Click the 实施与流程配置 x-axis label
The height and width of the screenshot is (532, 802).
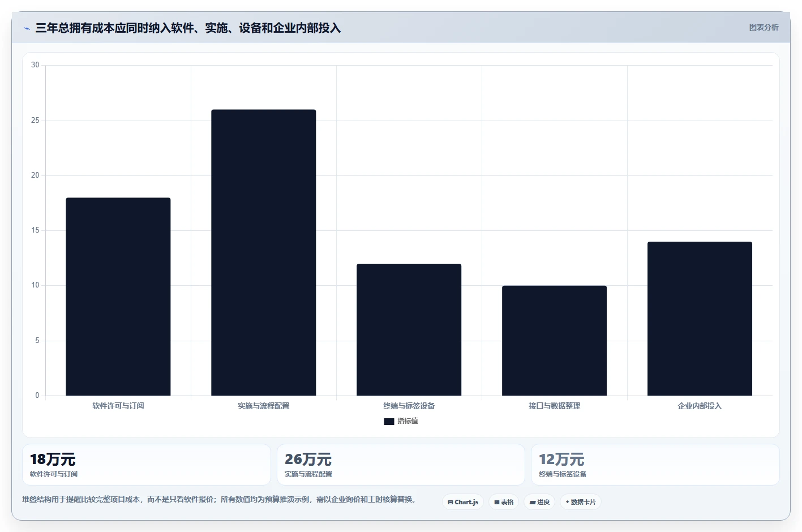click(264, 406)
